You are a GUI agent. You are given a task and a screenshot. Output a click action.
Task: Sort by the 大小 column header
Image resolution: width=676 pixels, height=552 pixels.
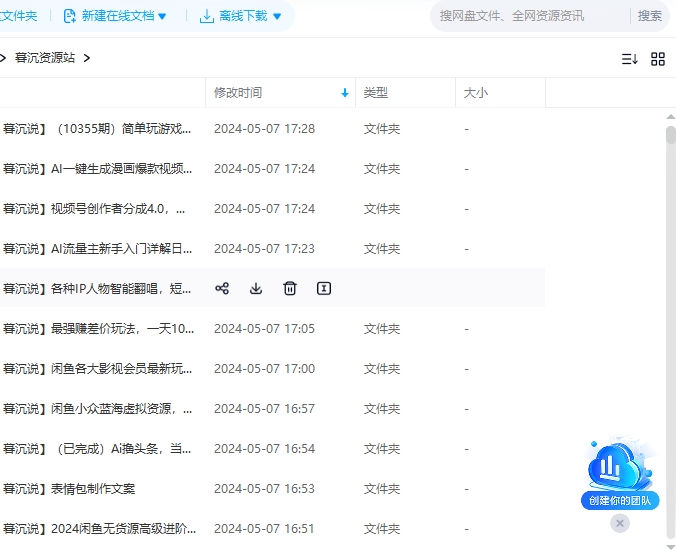coord(476,93)
